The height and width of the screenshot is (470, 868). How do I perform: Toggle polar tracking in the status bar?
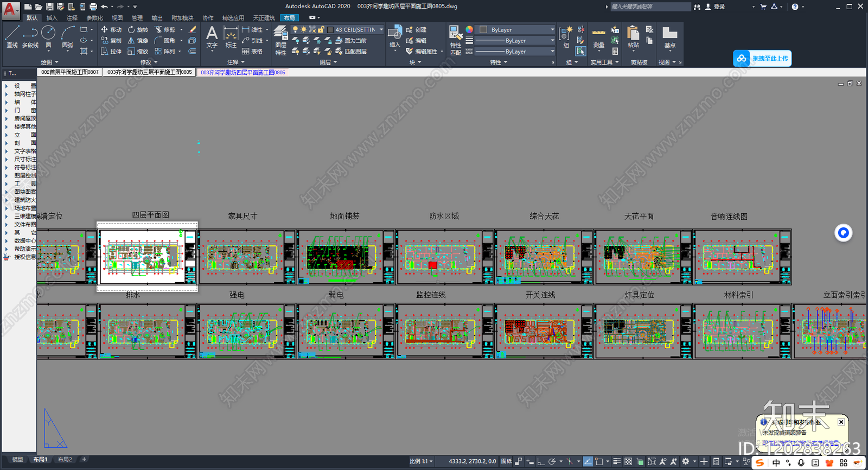click(x=552, y=461)
